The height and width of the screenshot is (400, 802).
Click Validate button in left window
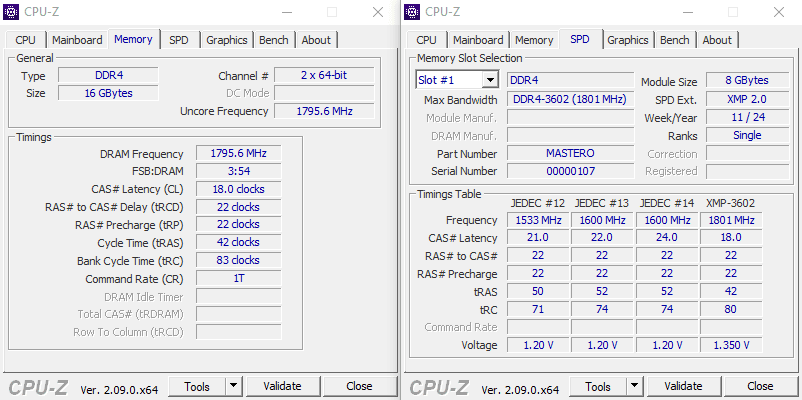(282, 386)
